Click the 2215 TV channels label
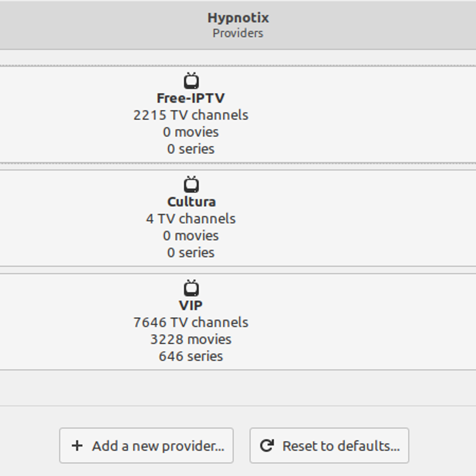The width and height of the screenshot is (476, 476). [191, 115]
